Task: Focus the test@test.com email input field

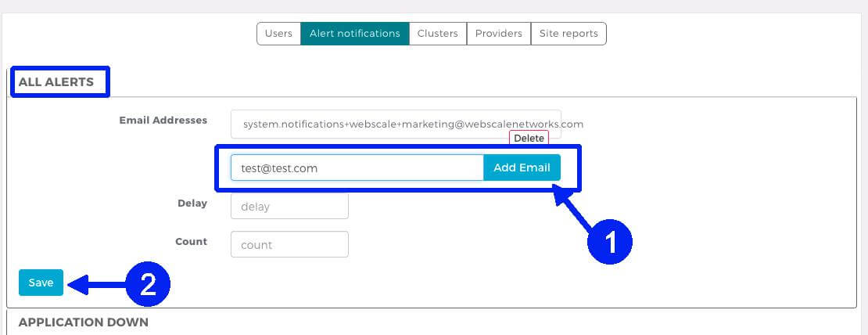Action: click(x=357, y=167)
